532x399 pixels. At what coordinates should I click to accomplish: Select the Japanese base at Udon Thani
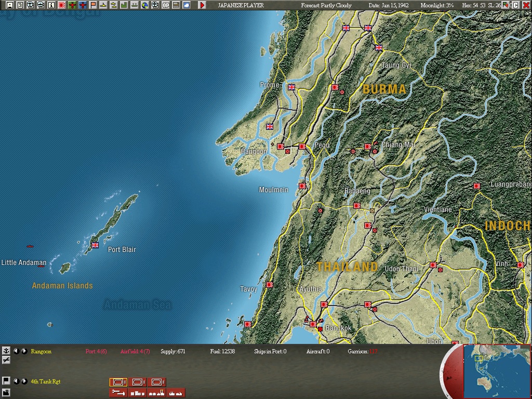433,265
